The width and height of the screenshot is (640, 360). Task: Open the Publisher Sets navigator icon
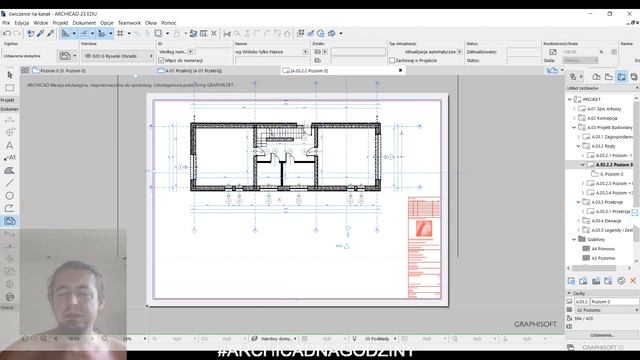633,76
